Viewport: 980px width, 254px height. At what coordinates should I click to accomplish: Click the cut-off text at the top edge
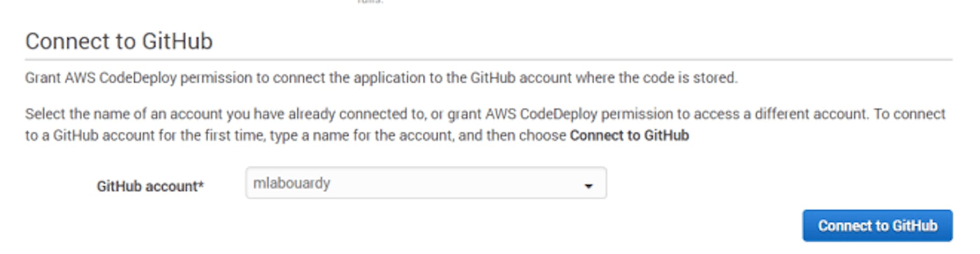click(x=370, y=2)
